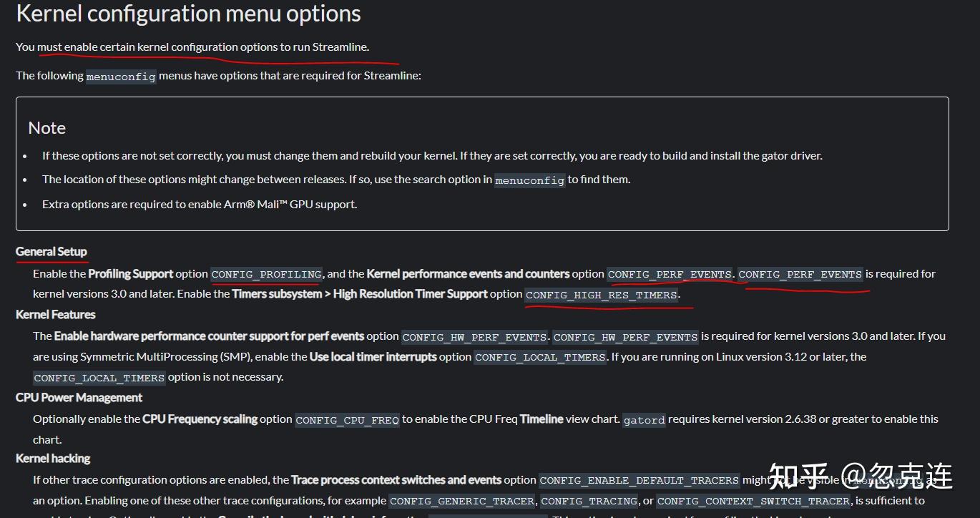The image size is (980, 518).
Task: Select the CONFIG_CONTEXT_SWITCH_TRACER code label
Action: coord(754,502)
